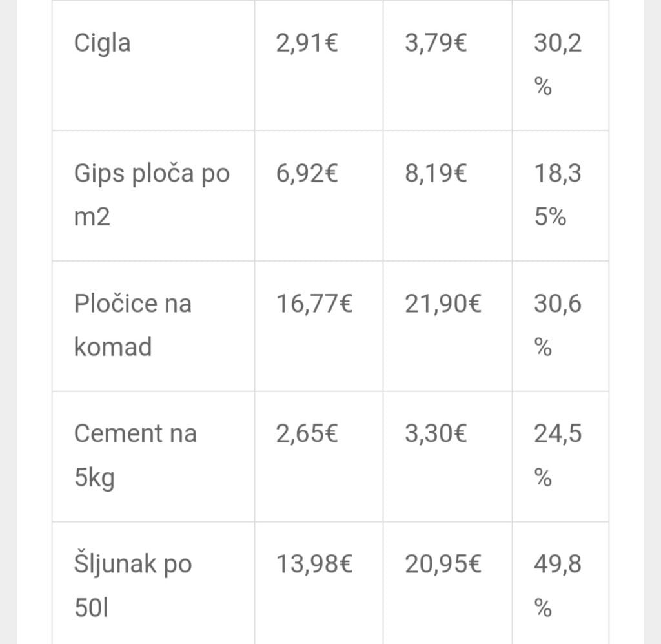Select the 24,5% percentage cell
The image size is (661, 644).
coord(557,455)
